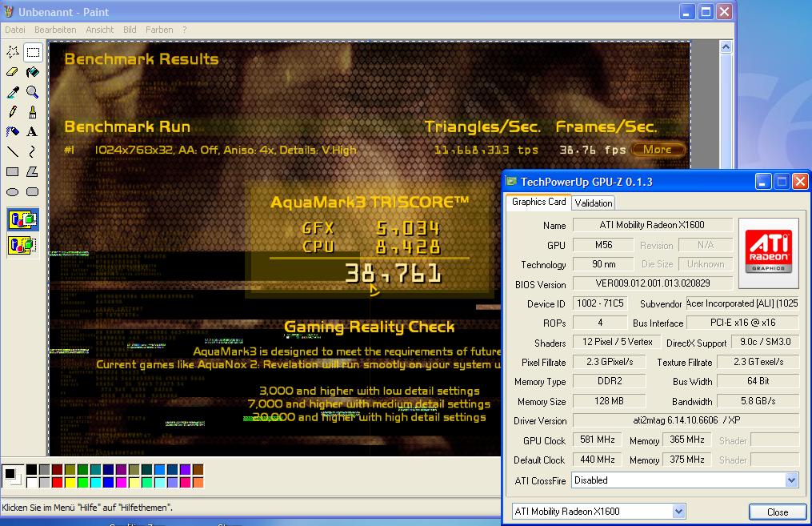Click the Paint icon in the title bar

[8, 11]
